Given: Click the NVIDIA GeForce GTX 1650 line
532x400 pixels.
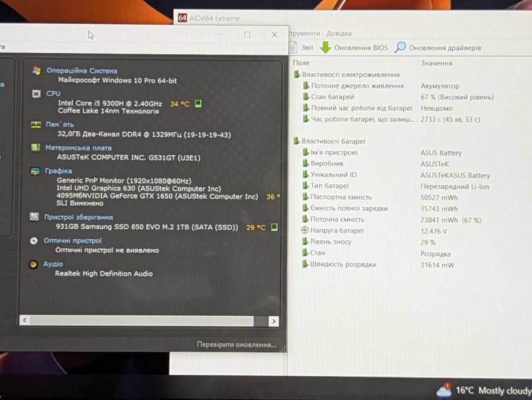Looking at the screenshot, I should [157, 196].
